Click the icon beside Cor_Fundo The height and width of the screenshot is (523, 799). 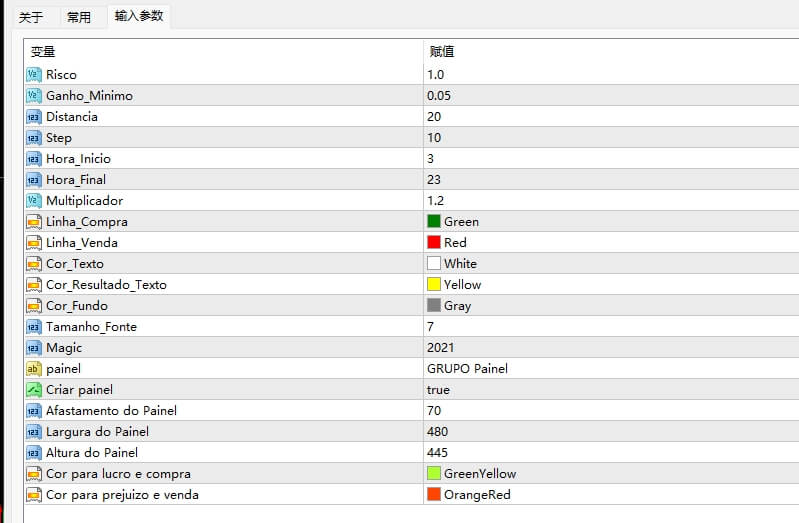coord(33,306)
